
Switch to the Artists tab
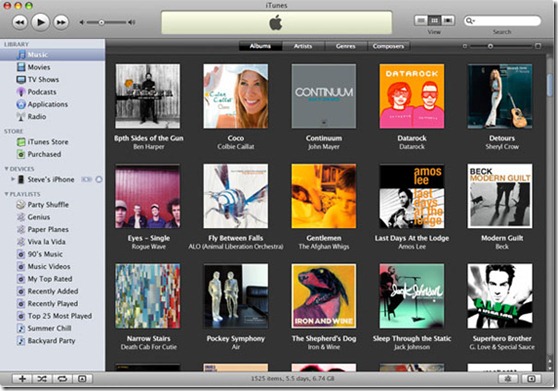[303, 46]
